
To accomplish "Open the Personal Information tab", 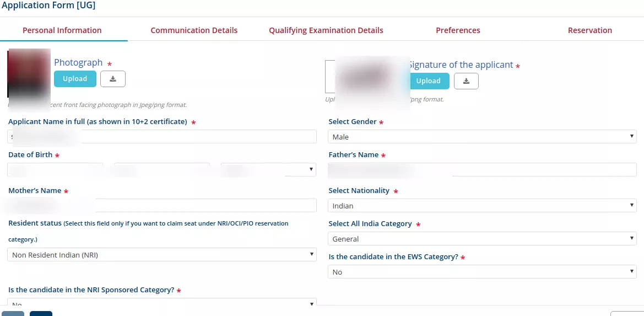I will [x=62, y=30].
